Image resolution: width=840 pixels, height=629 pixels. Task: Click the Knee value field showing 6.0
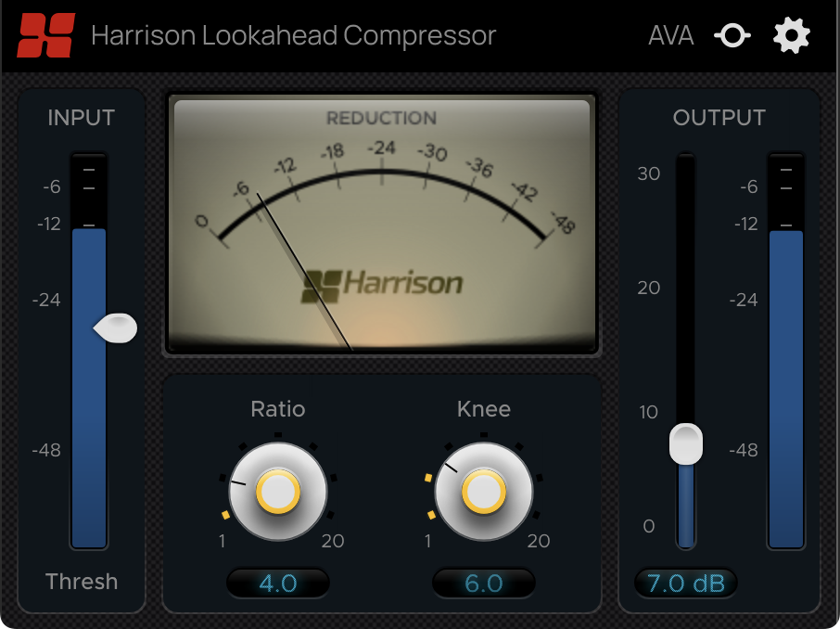[x=484, y=583]
